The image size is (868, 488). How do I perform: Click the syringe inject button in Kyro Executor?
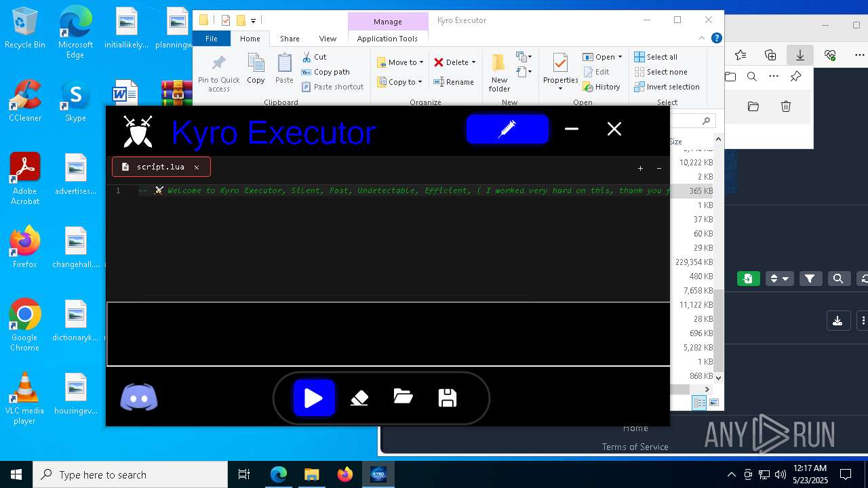[507, 129]
